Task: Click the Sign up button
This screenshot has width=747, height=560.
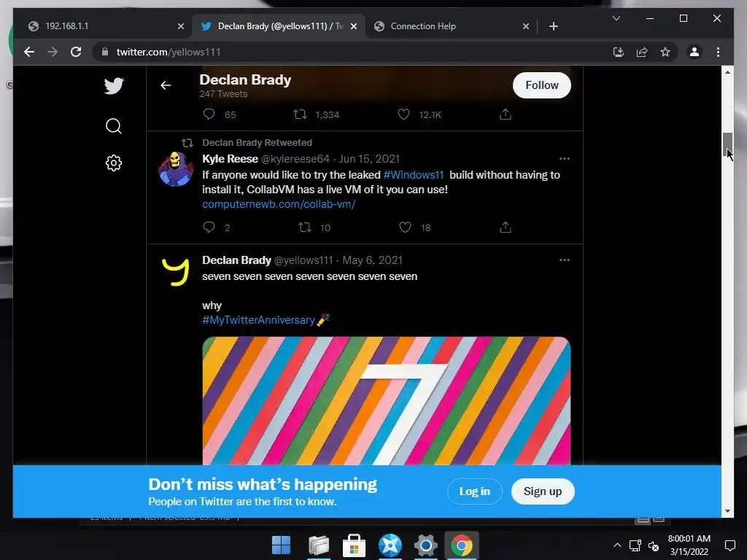Action: click(543, 491)
